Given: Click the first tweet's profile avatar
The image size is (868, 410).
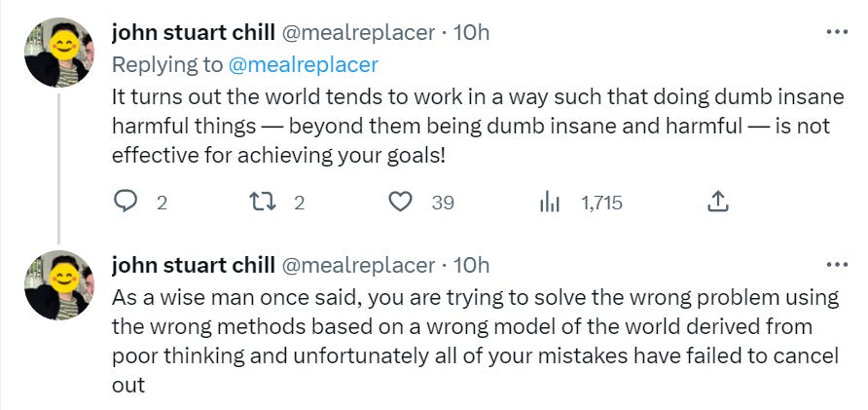Looking at the screenshot, I should click(x=58, y=52).
